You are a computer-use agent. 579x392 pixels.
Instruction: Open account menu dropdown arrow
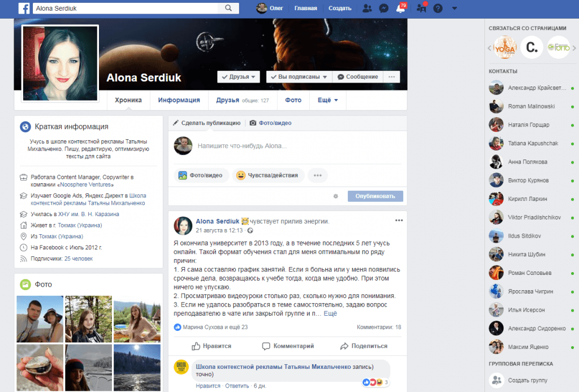455,8
